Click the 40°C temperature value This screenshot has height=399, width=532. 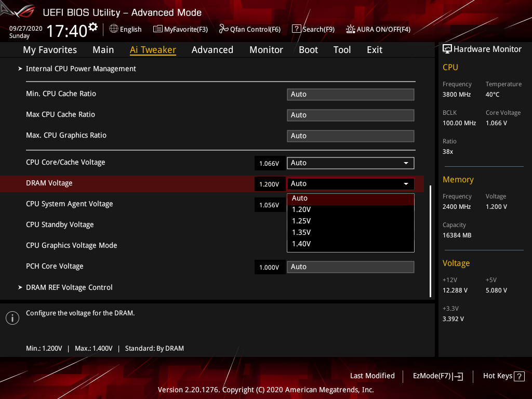tap(493, 95)
